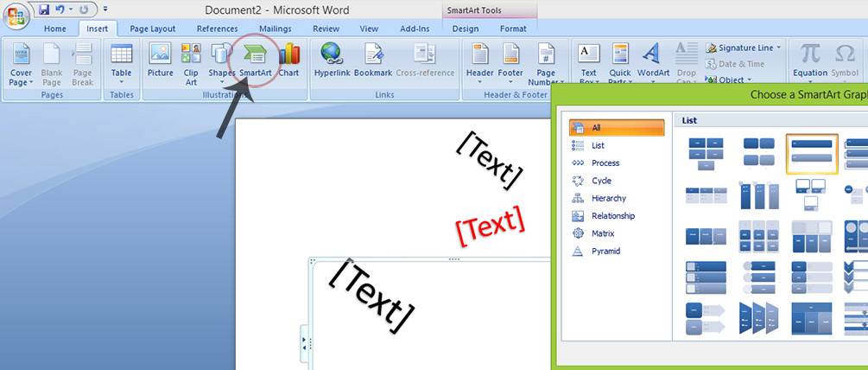The width and height of the screenshot is (868, 370).
Task: Insert a Hyperlink
Action: coord(332,61)
